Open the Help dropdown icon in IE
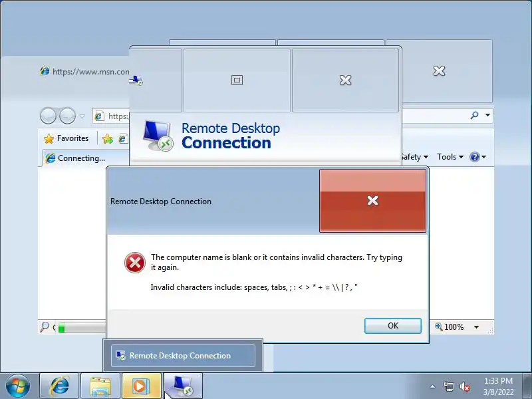The image size is (532, 399). (x=477, y=157)
